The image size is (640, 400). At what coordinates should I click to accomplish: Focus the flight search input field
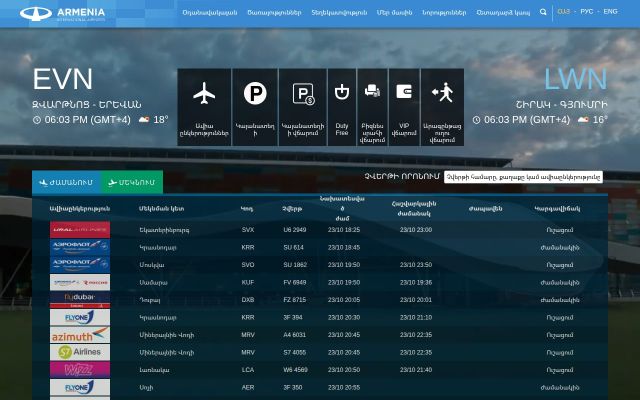pyautogui.click(x=523, y=177)
